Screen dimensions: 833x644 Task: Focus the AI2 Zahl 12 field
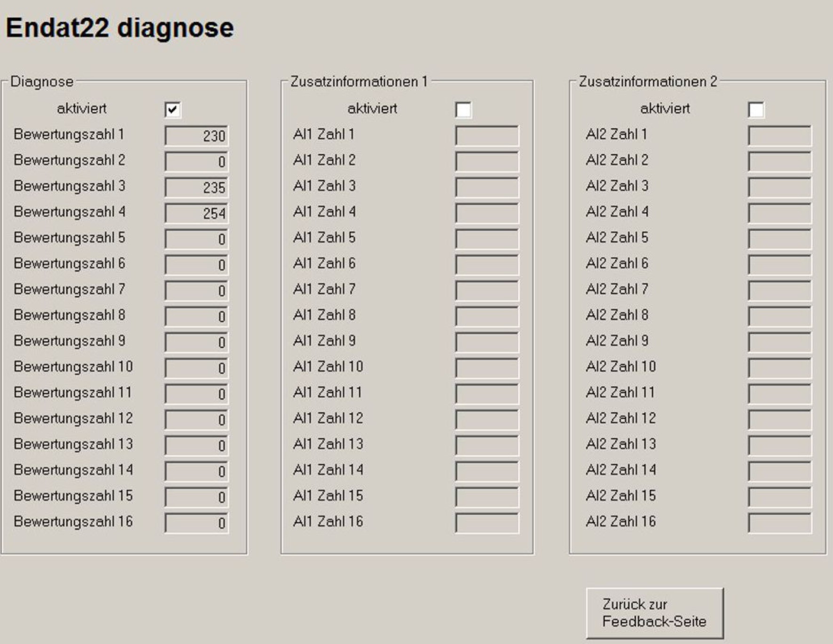(x=779, y=420)
